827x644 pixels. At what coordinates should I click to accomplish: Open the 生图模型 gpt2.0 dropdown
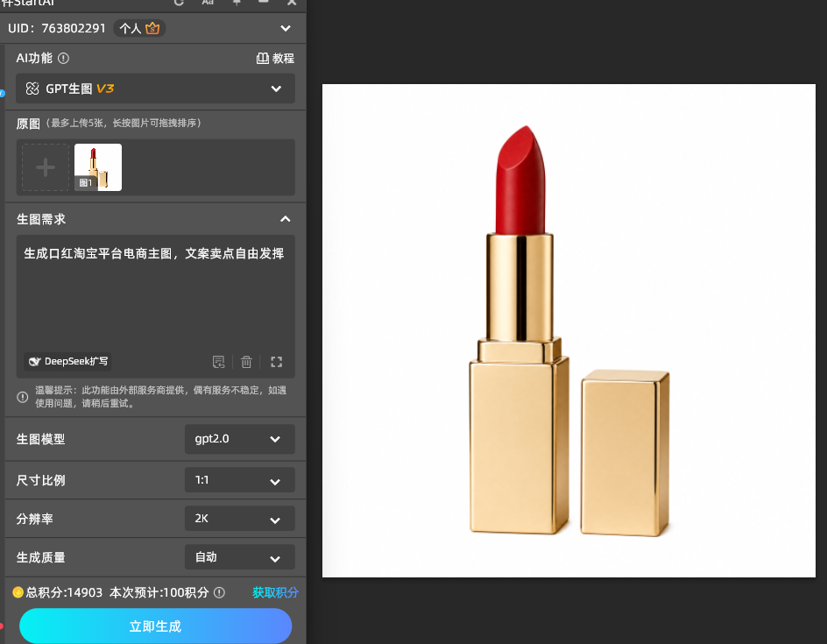pos(239,439)
